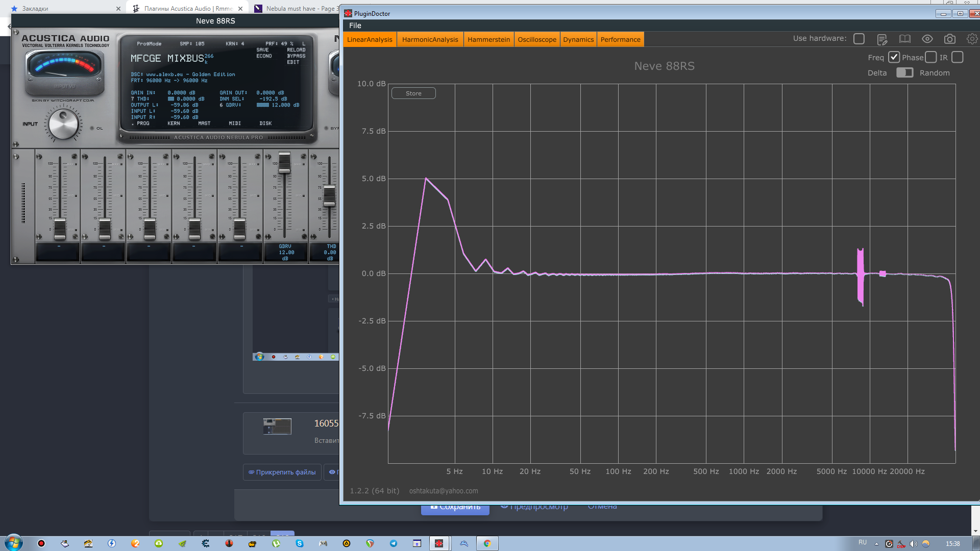Viewport: 980px width, 551px height.
Task: Open the Windows Start menu
Action: (14, 543)
